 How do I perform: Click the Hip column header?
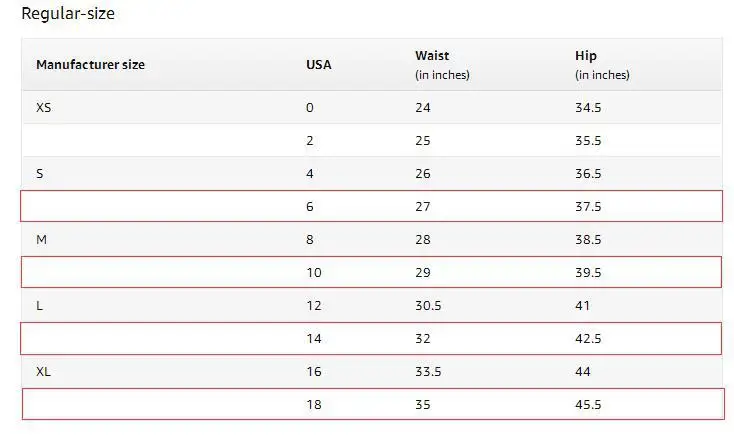(x=586, y=55)
